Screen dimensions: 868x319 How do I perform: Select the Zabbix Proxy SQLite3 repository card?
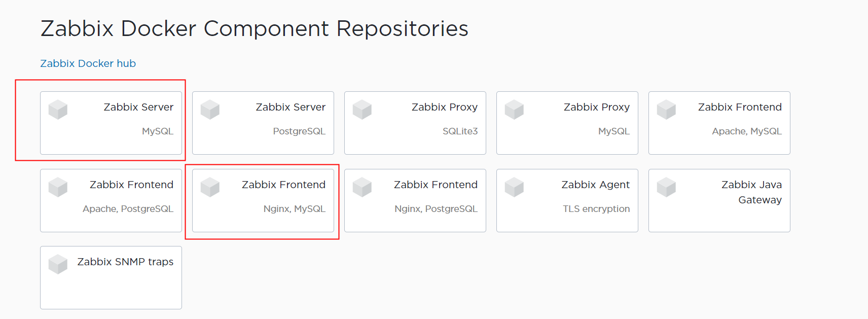point(415,123)
